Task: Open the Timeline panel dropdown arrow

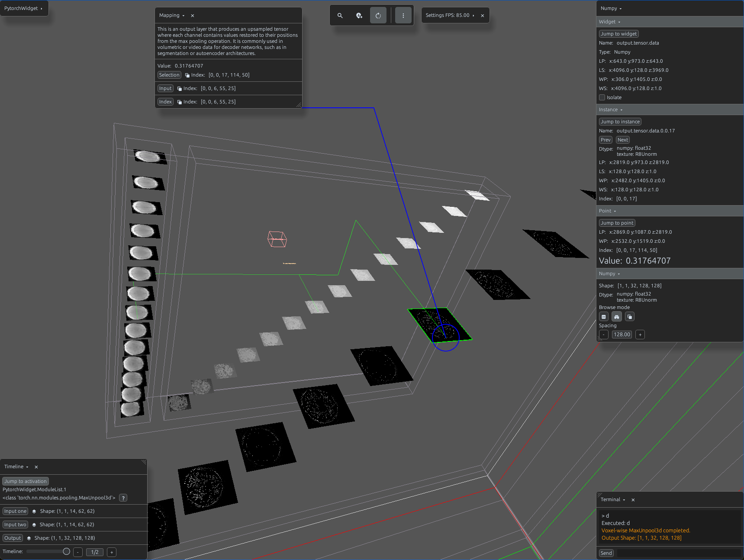Action: pyautogui.click(x=27, y=467)
